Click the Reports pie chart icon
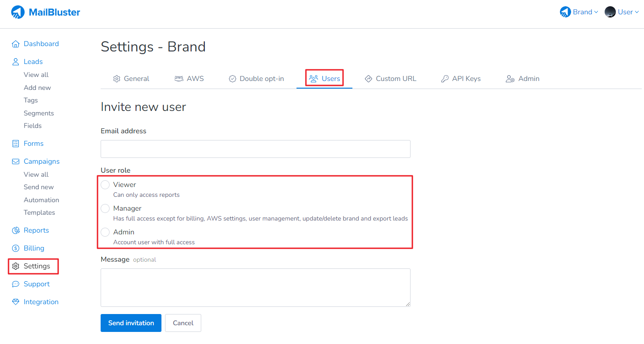 16,230
